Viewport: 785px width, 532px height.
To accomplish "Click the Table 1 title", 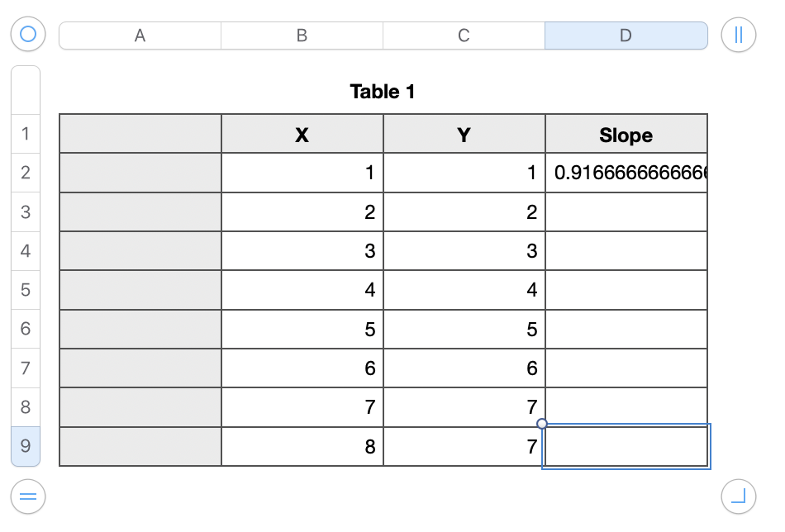I will pos(383,92).
